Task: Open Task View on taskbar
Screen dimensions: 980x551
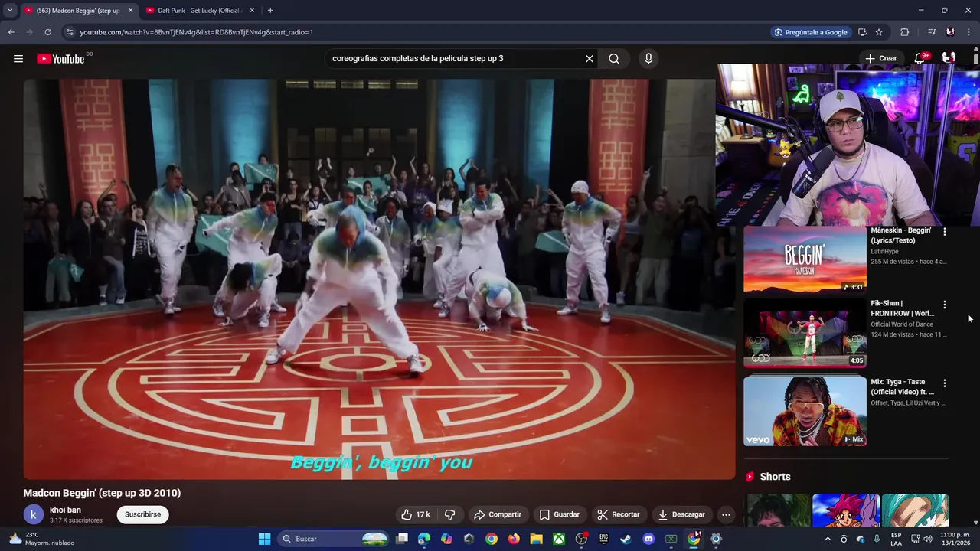Action: point(402,539)
